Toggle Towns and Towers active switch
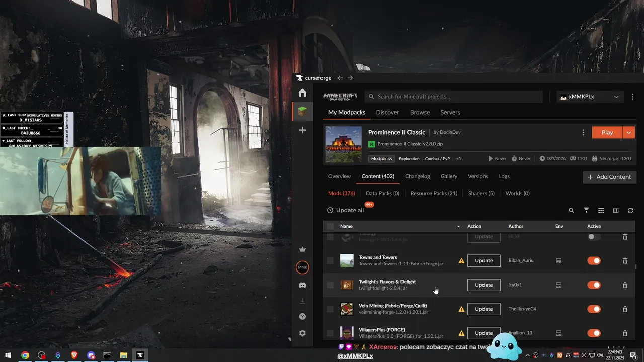 pyautogui.click(x=594, y=261)
